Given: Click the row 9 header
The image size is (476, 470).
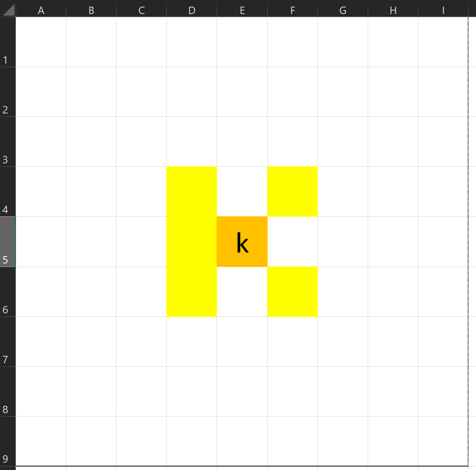Looking at the screenshot, I should pyautogui.click(x=8, y=441).
